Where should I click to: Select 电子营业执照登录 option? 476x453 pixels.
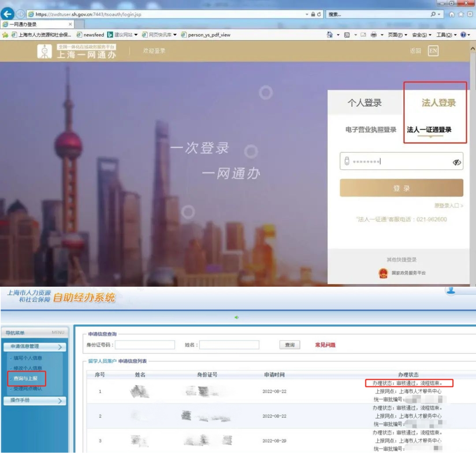(x=371, y=130)
